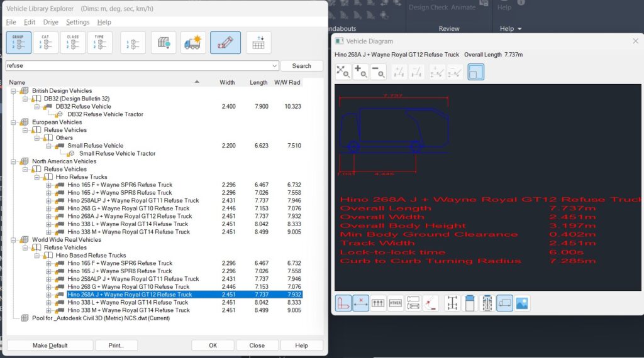This screenshot has width=644, height=358.
Task: Click the detailed chassis top view icon
Action: tap(487, 303)
